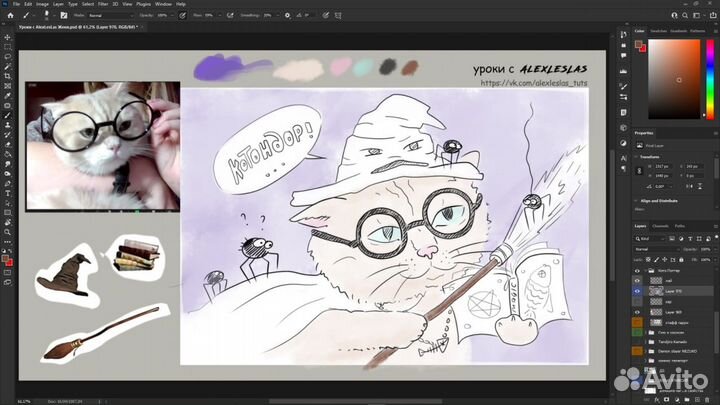Open the layer blend mode dropdown Normal

tap(657, 249)
